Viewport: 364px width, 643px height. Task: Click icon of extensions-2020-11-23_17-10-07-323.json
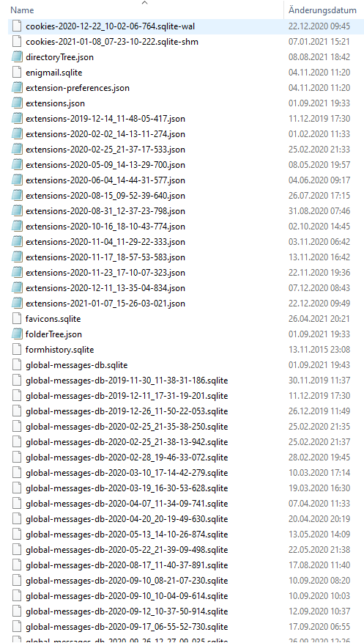pyautogui.click(x=16, y=273)
